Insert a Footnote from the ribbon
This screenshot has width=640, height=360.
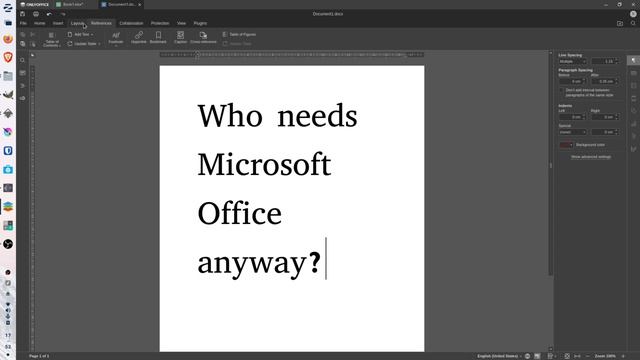pyautogui.click(x=116, y=38)
